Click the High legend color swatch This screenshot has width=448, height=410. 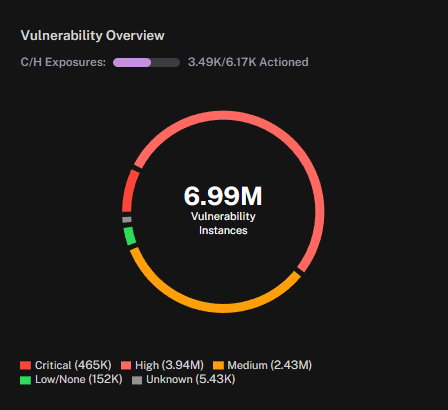click(x=126, y=365)
